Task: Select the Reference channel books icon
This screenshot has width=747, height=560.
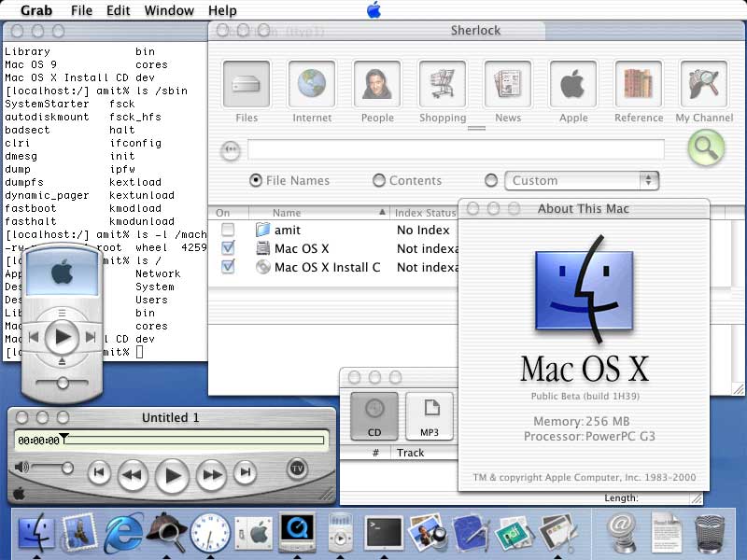Action: (x=639, y=85)
